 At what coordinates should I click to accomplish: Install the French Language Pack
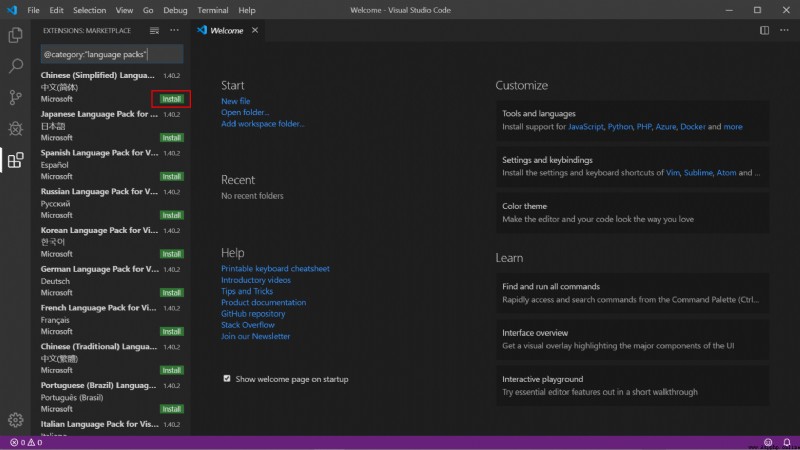tap(171, 332)
